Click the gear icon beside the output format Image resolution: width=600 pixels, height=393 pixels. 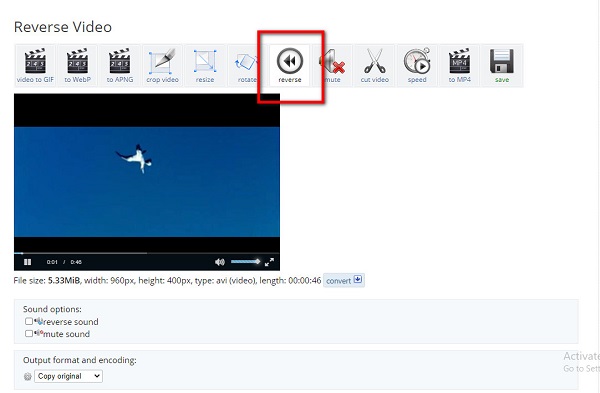pyautogui.click(x=28, y=376)
